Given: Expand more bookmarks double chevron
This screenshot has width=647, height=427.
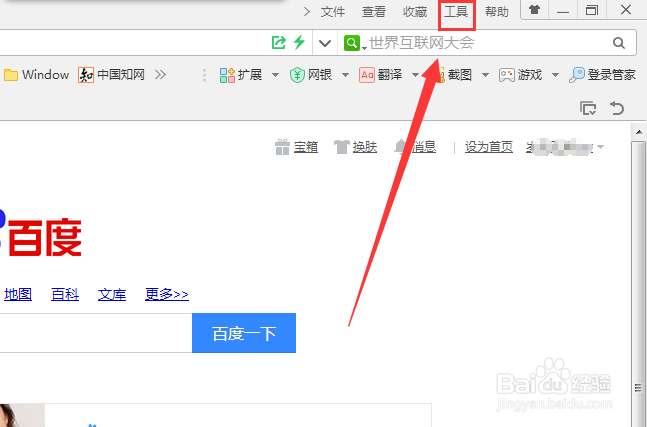Looking at the screenshot, I should (160, 75).
